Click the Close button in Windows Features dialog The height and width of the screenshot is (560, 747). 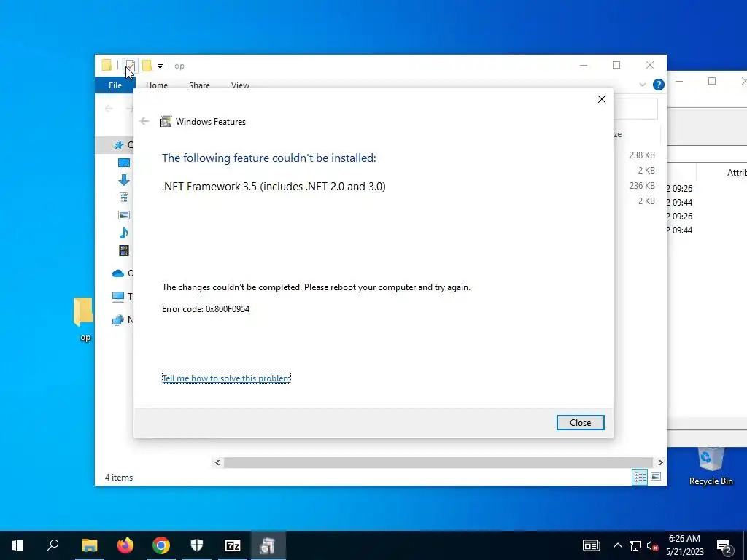tap(580, 422)
